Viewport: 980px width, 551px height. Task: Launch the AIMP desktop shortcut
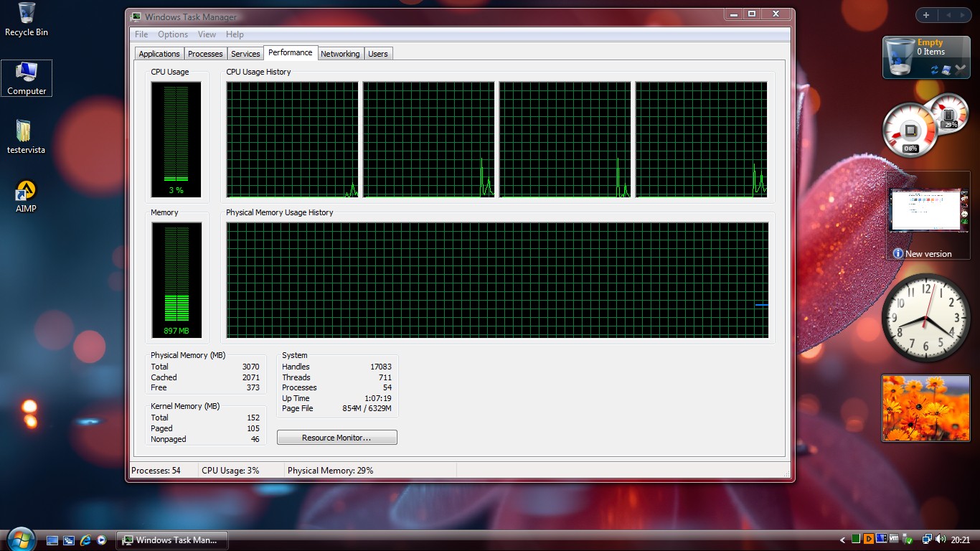26,195
